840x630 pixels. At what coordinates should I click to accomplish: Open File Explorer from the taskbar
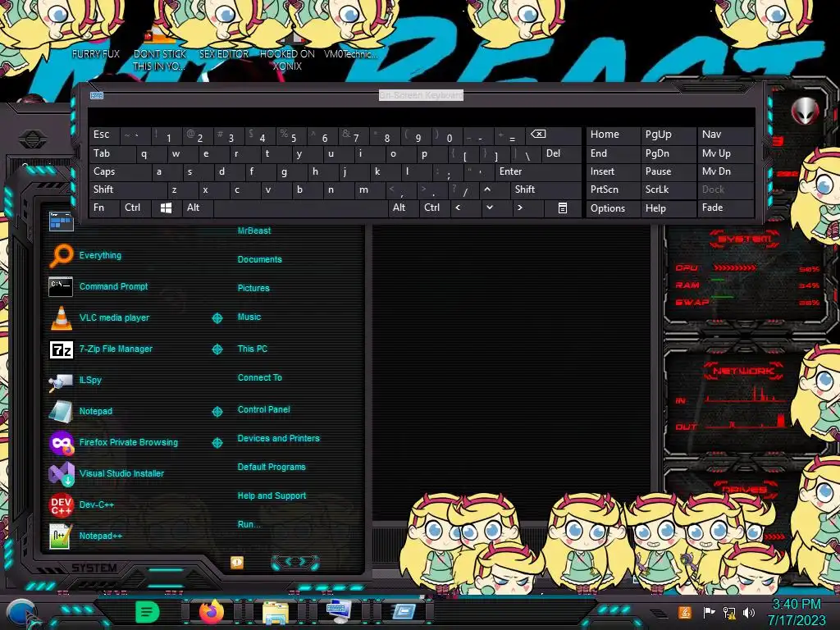click(x=276, y=612)
